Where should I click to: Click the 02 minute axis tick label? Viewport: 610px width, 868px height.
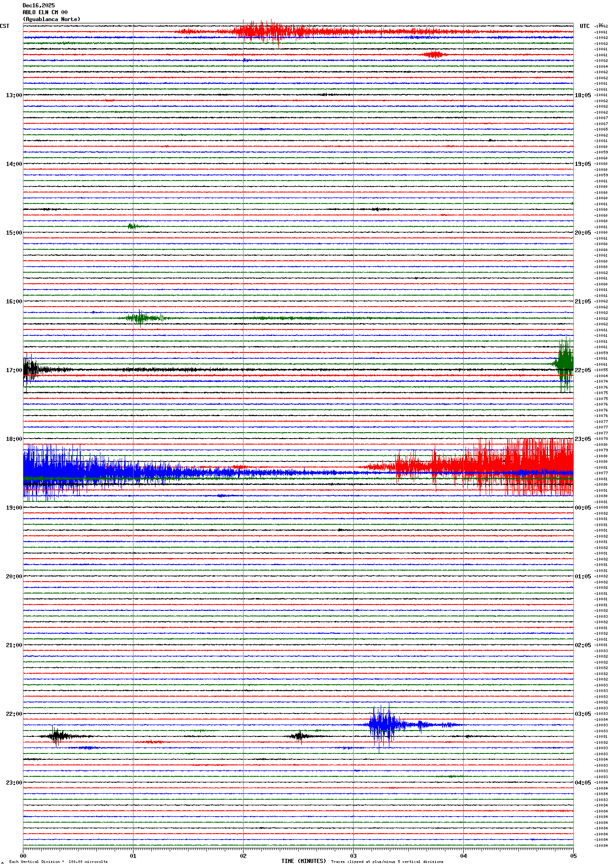[243, 856]
